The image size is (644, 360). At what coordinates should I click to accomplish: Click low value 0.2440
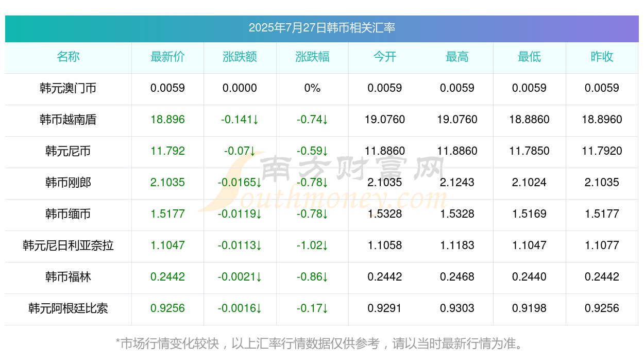tap(530, 277)
